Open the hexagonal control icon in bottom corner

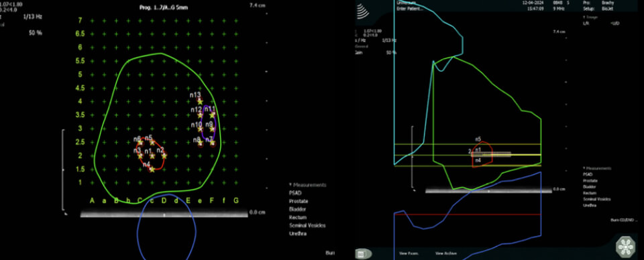click(x=625, y=246)
